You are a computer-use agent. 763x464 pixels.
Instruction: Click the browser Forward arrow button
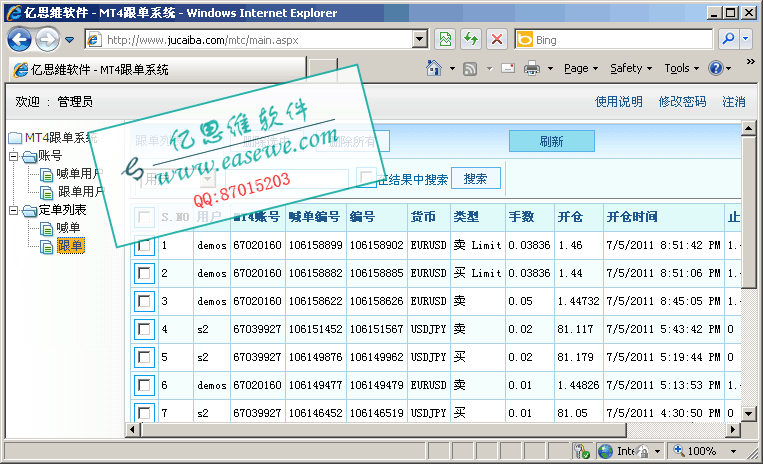tap(48, 39)
